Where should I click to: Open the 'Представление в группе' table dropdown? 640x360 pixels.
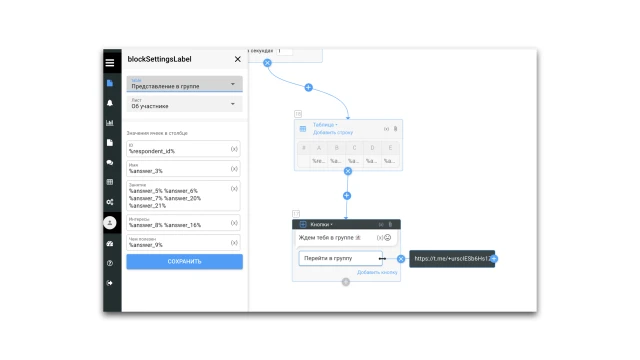click(184, 84)
